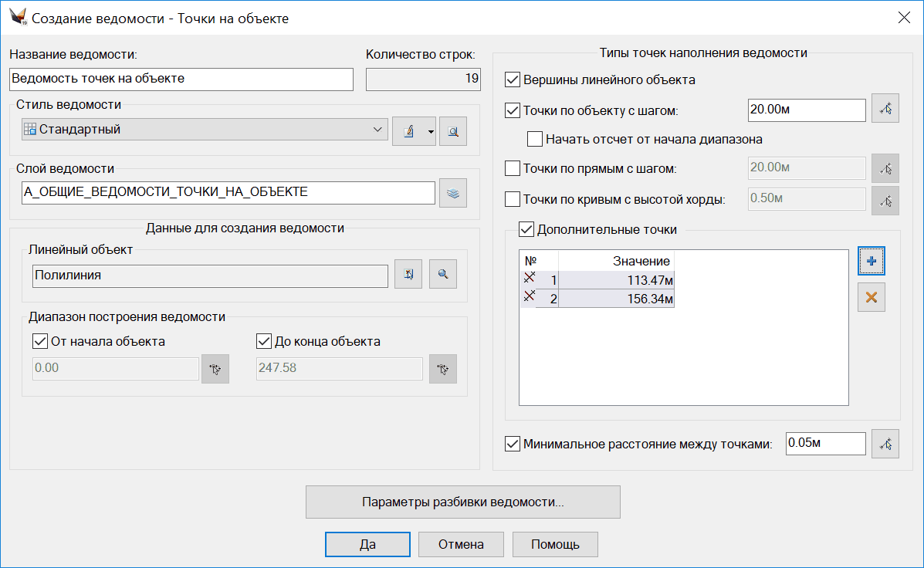Click the select linear object icon
The width and height of the screenshot is (924, 568).
click(408, 274)
